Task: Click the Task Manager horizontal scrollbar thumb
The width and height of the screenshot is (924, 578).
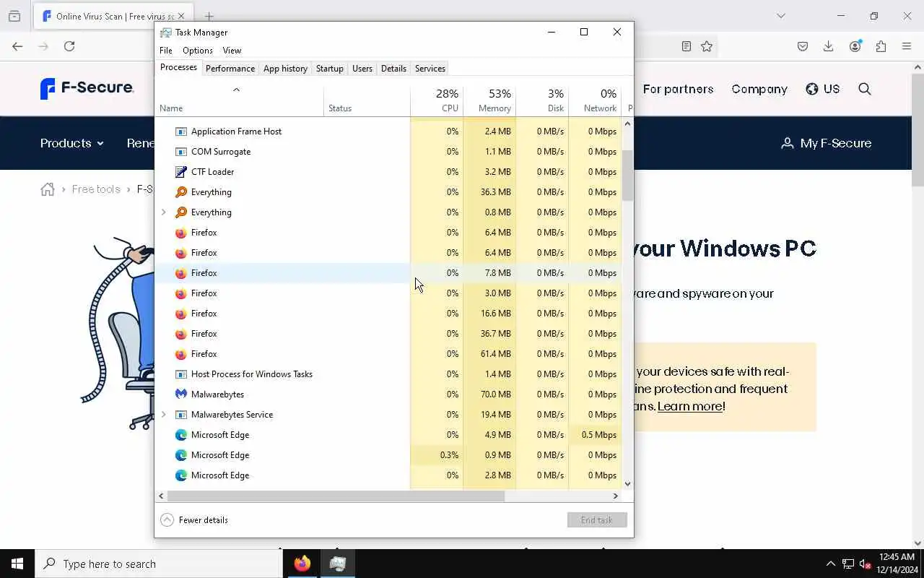Action: coord(336,496)
